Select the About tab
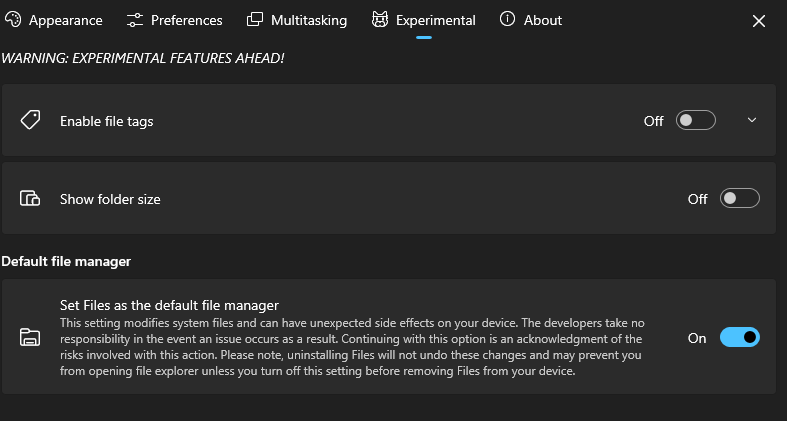 [x=543, y=20]
